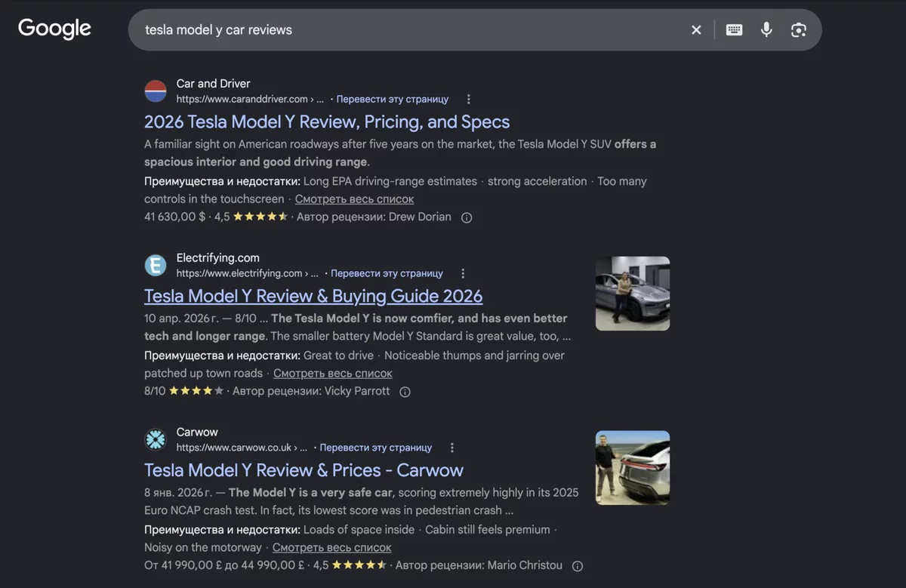This screenshot has width=906, height=588.
Task: Open the on-screen keyboard input tool
Action: pyautogui.click(x=734, y=30)
